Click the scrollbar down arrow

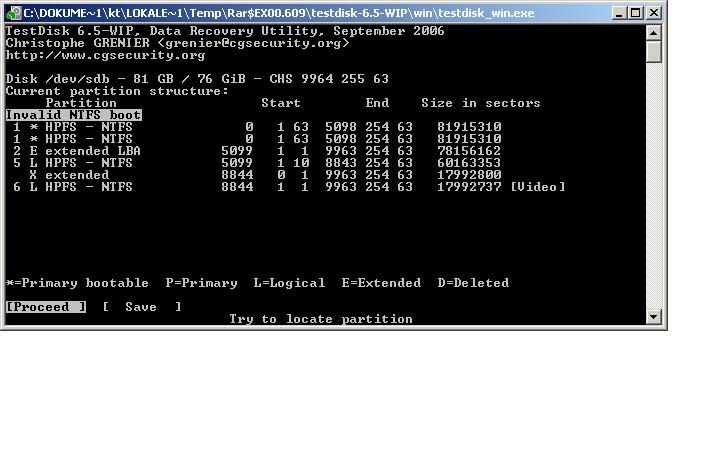coord(653,316)
